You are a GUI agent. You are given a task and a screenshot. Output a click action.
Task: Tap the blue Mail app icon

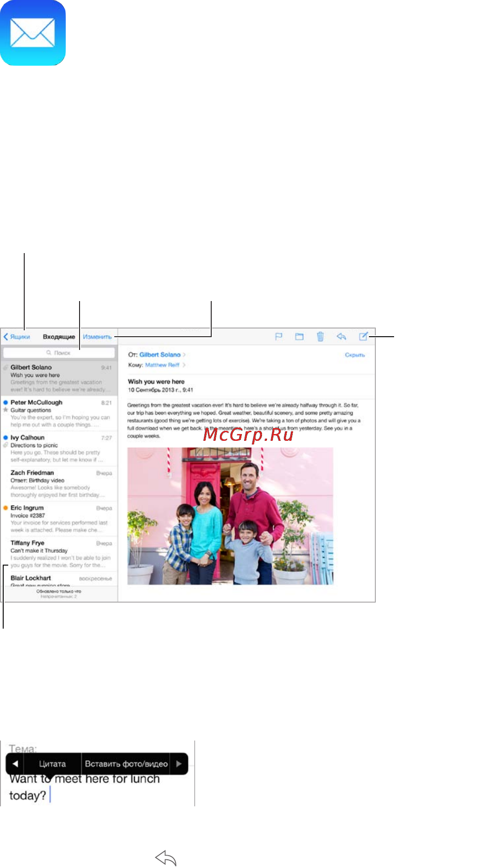coord(32,32)
